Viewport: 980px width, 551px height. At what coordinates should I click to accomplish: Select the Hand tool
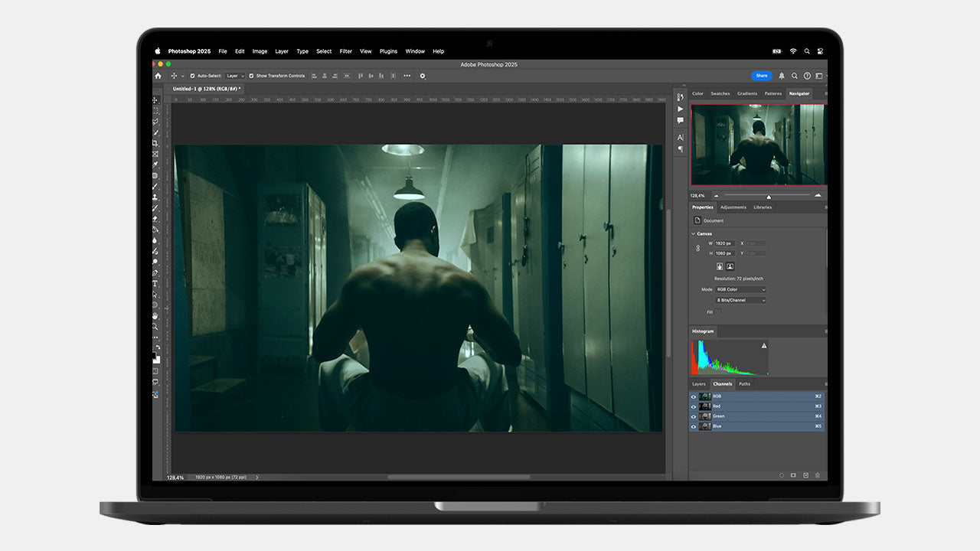coord(155,315)
